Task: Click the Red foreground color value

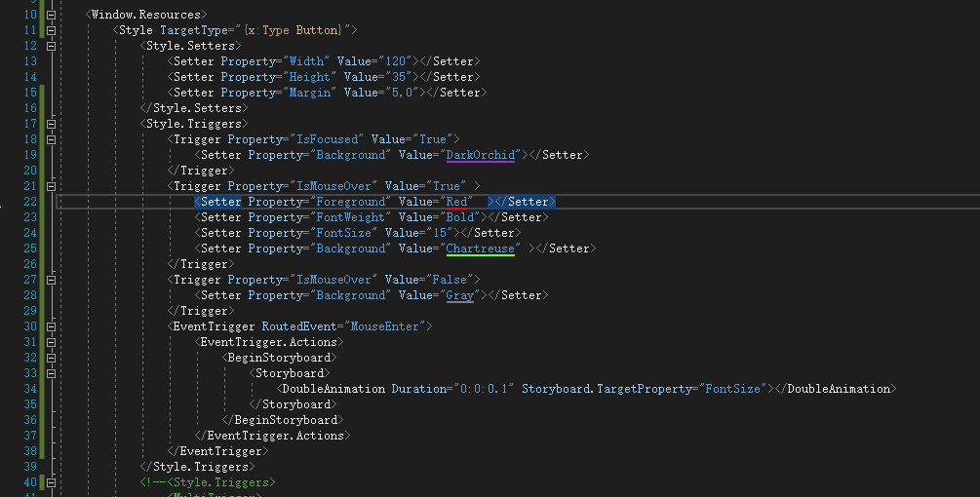Action: (x=455, y=202)
